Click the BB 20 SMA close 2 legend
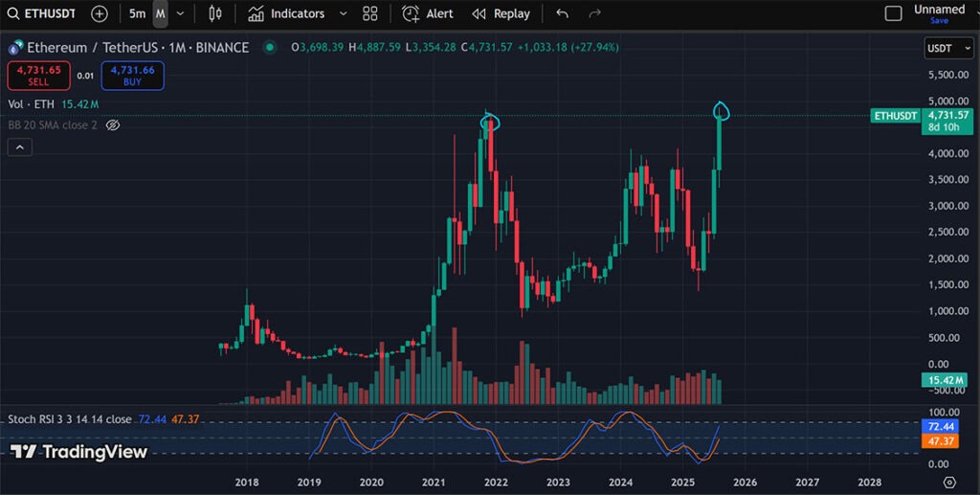 pyautogui.click(x=53, y=125)
